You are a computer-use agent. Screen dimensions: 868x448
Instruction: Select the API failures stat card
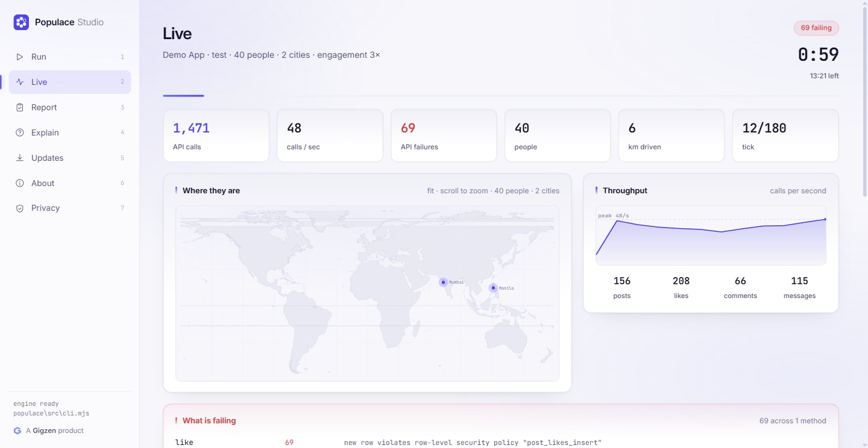pyautogui.click(x=444, y=135)
